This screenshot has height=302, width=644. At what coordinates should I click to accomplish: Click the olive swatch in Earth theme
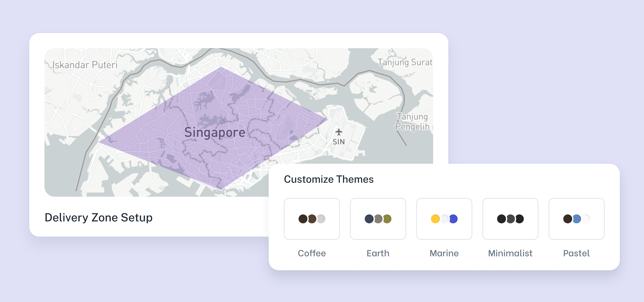(x=388, y=219)
